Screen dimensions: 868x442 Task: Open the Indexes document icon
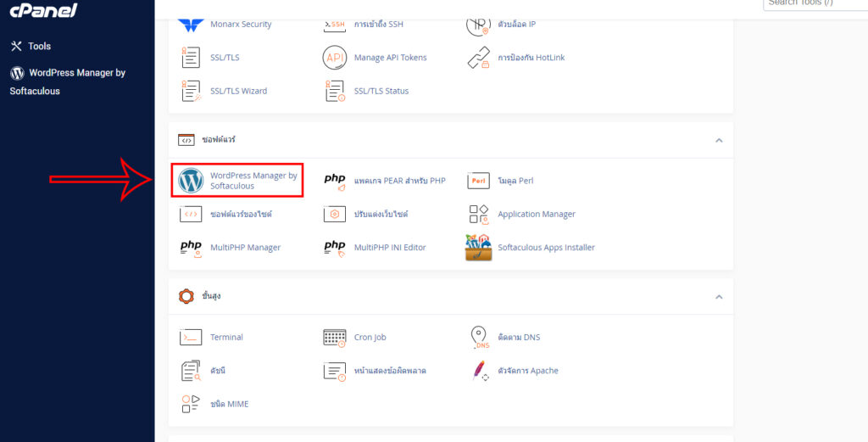pos(191,371)
